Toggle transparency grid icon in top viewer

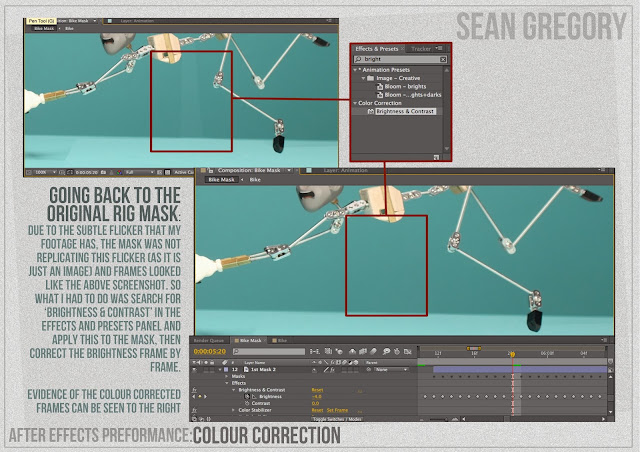click(167, 173)
